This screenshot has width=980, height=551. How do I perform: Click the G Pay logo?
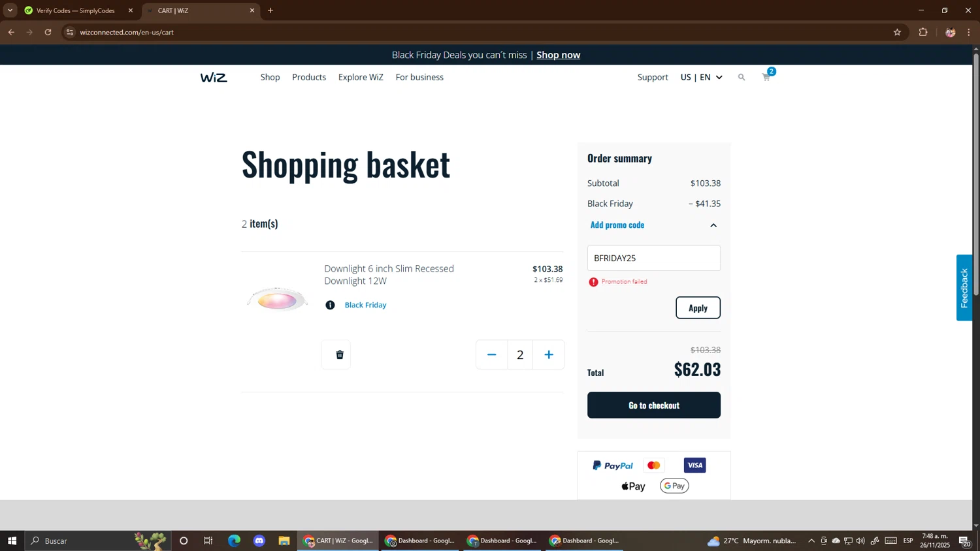click(674, 486)
